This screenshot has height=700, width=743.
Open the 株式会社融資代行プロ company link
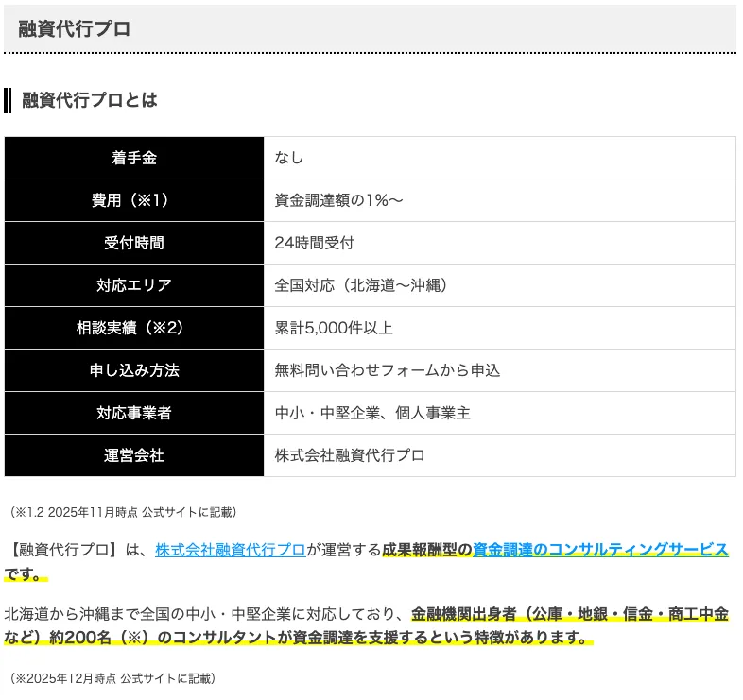[x=231, y=550]
